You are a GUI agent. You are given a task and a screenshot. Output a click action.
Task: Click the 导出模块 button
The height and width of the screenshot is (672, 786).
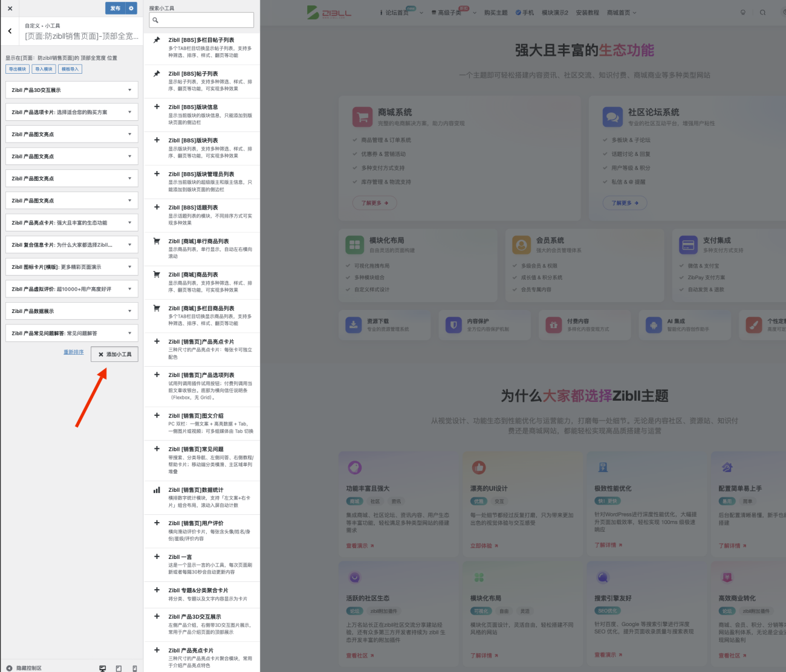18,69
